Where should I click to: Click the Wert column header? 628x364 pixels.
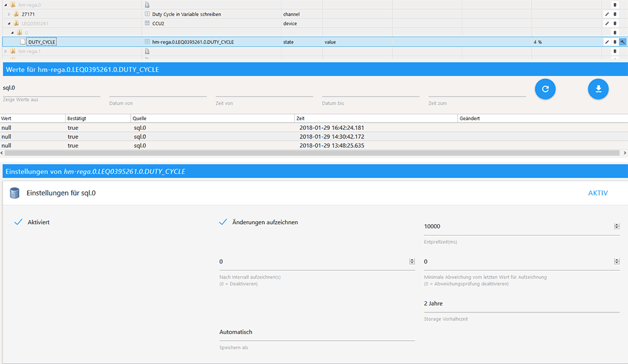pyautogui.click(x=7, y=117)
